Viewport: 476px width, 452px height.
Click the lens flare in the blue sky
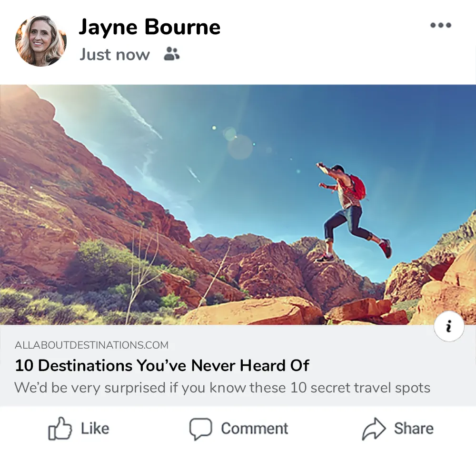[x=240, y=146]
